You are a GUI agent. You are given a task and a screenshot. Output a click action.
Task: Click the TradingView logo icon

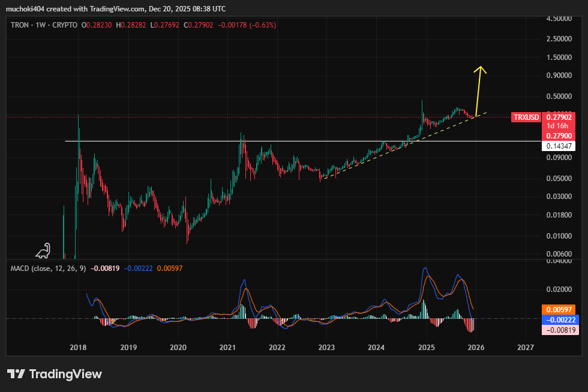pos(16,374)
